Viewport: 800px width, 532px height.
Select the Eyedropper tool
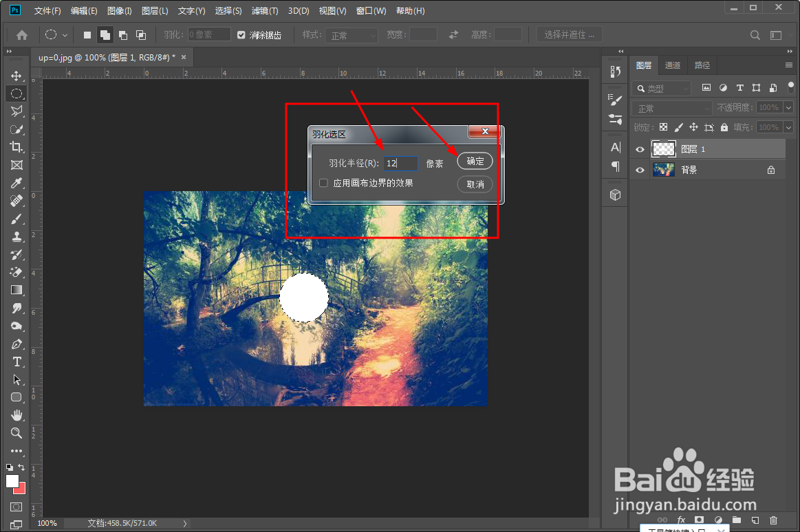17,183
